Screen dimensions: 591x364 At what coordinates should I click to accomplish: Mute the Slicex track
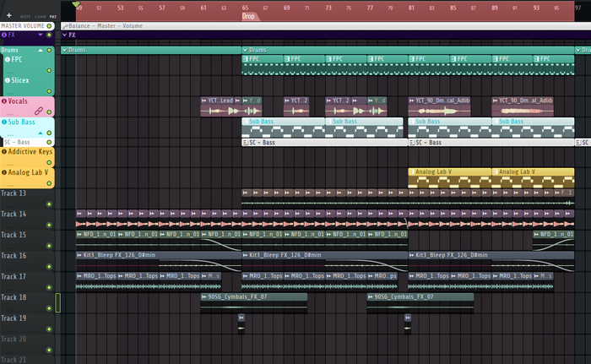coord(49,91)
